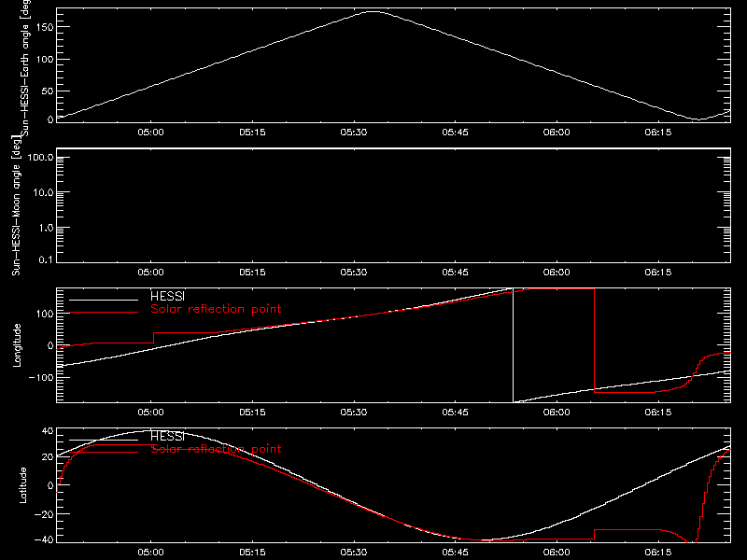Click the -20 tick label on Latitude axis
Image resolution: width=747 pixels, height=560 pixels.
[44, 515]
